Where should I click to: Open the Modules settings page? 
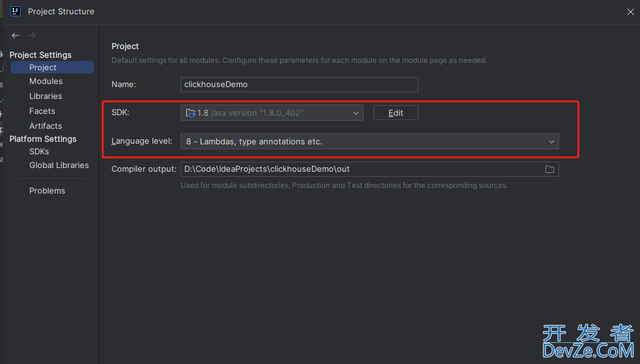pyautogui.click(x=45, y=82)
